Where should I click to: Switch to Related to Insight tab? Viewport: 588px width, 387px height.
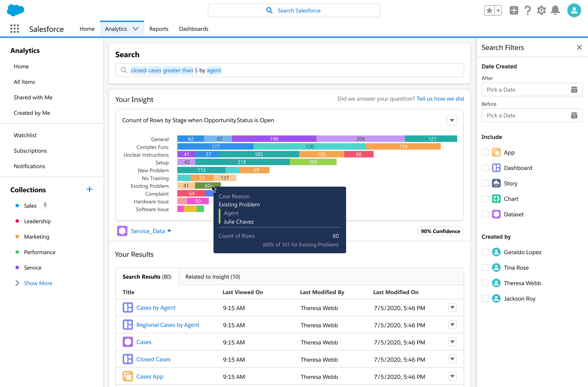tap(213, 277)
